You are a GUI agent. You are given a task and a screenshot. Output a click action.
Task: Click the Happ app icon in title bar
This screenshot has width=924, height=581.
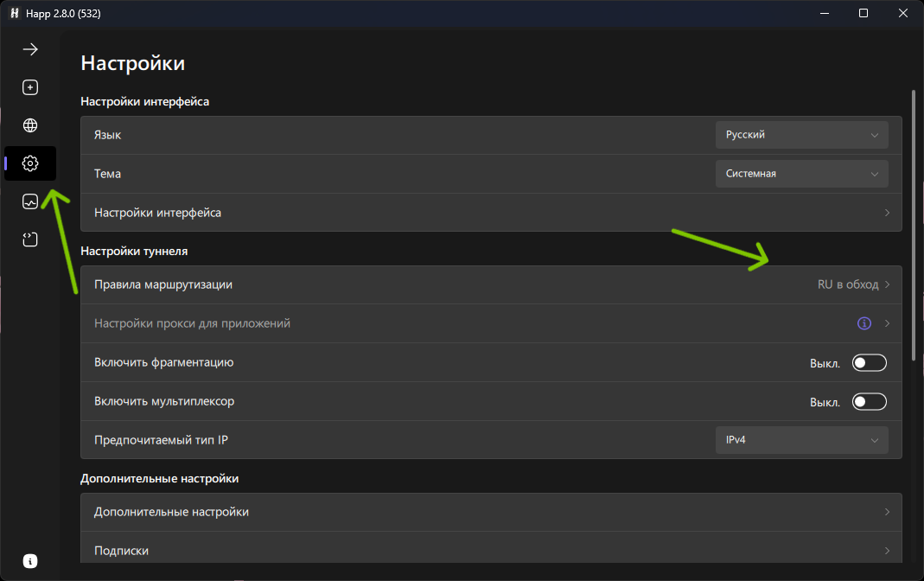point(14,14)
